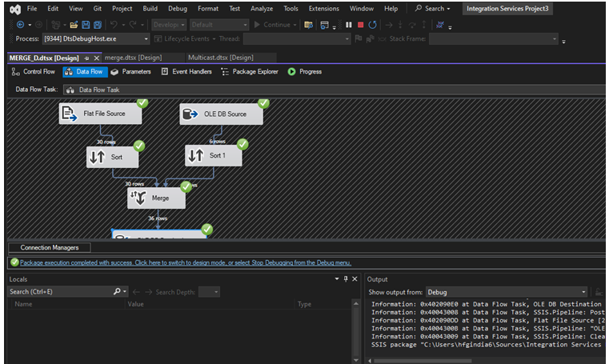Restart debugging with the Restart icon
613x364 pixels.
click(x=373, y=25)
